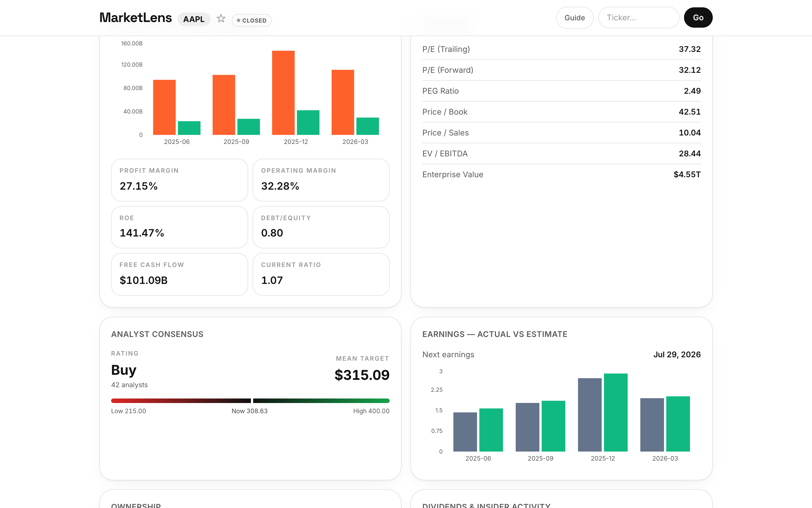812x508 pixels.
Task: Select the Free Cash Flow $101.09B card
Action: tap(180, 274)
